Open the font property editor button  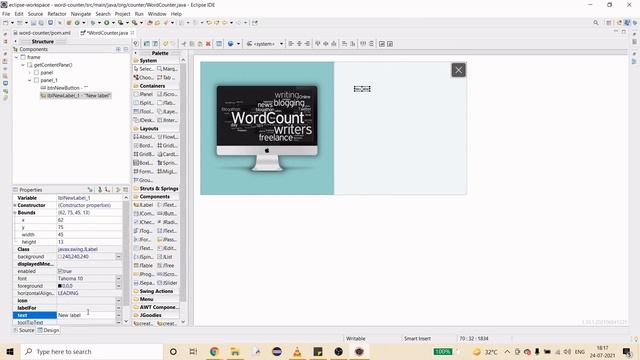click(118, 278)
